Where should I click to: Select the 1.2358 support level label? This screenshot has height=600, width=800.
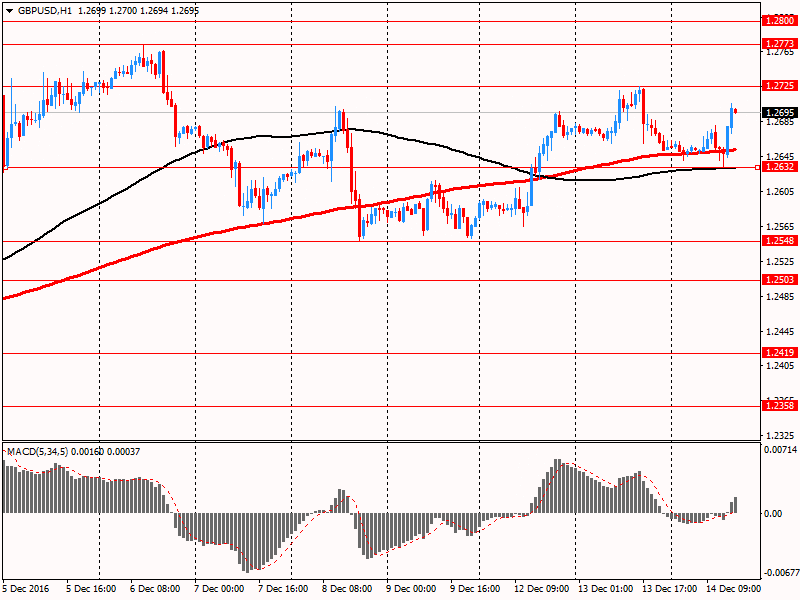tap(780, 406)
